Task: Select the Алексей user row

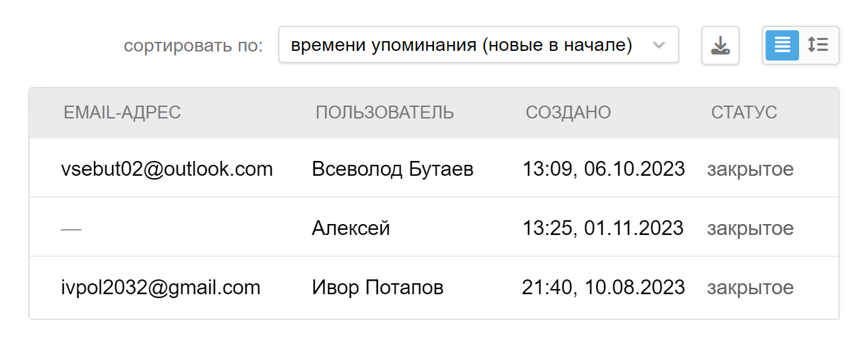Action: [x=434, y=228]
